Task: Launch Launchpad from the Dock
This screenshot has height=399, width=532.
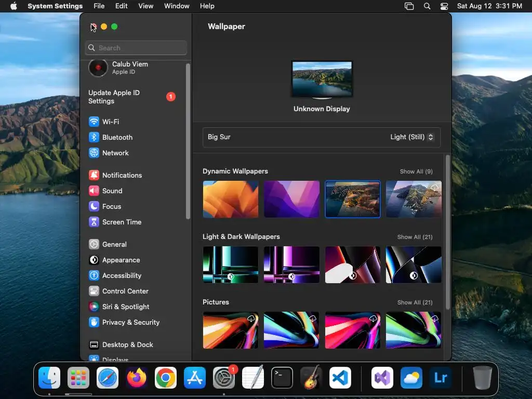Action: [x=78, y=378]
